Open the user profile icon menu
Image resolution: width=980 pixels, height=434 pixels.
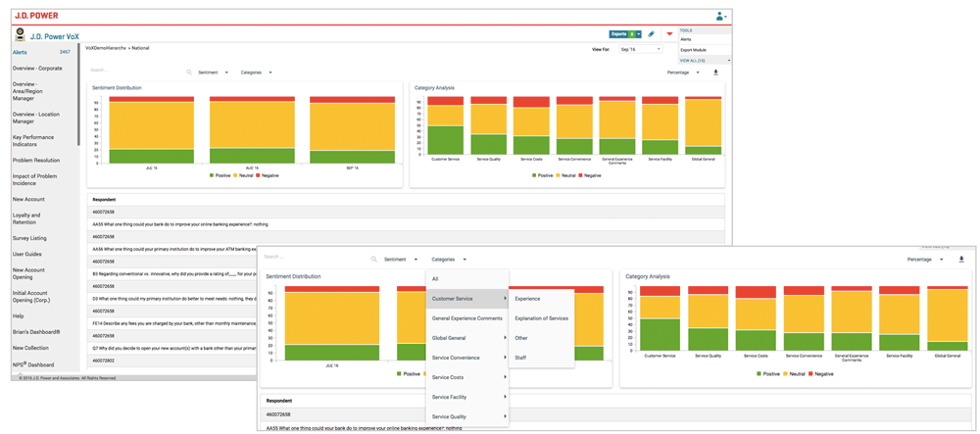tap(720, 17)
